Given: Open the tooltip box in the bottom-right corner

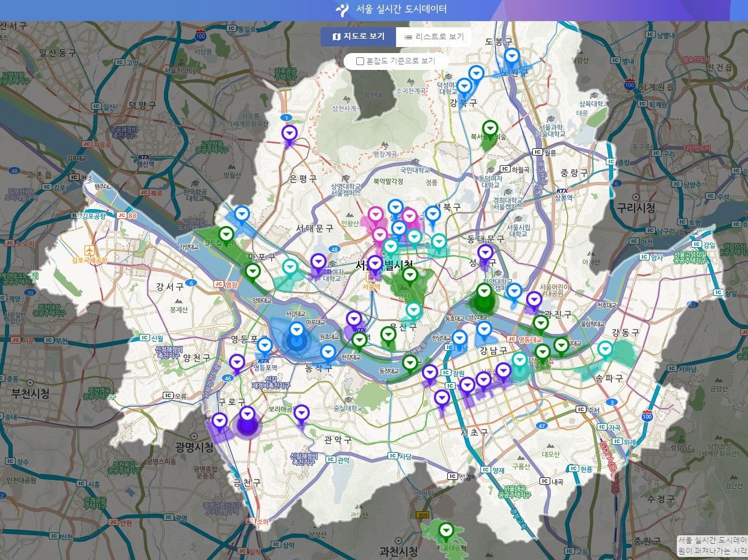Looking at the screenshot, I should (x=712, y=546).
